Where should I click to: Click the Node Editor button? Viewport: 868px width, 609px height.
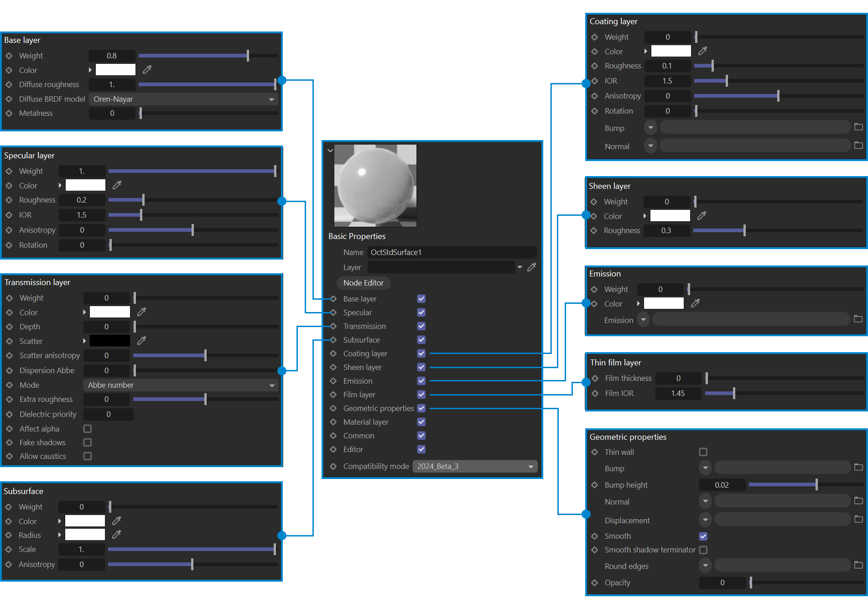[x=363, y=283]
